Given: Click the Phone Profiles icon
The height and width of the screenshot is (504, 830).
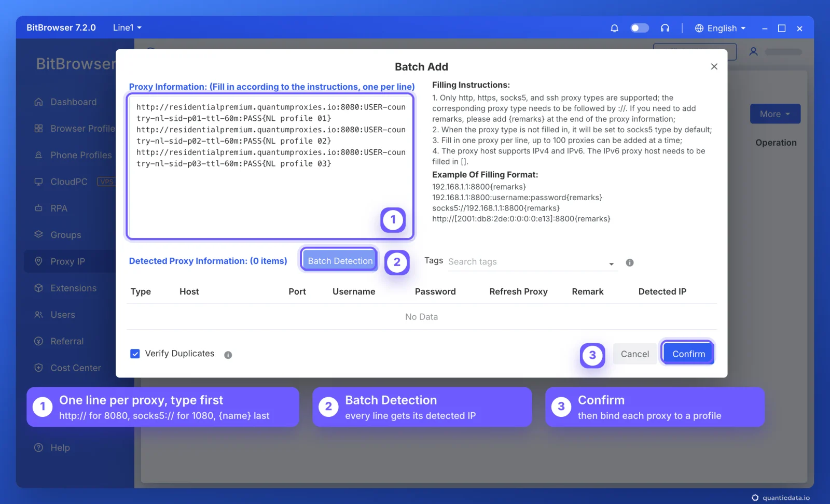Looking at the screenshot, I should pyautogui.click(x=38, y=155).
